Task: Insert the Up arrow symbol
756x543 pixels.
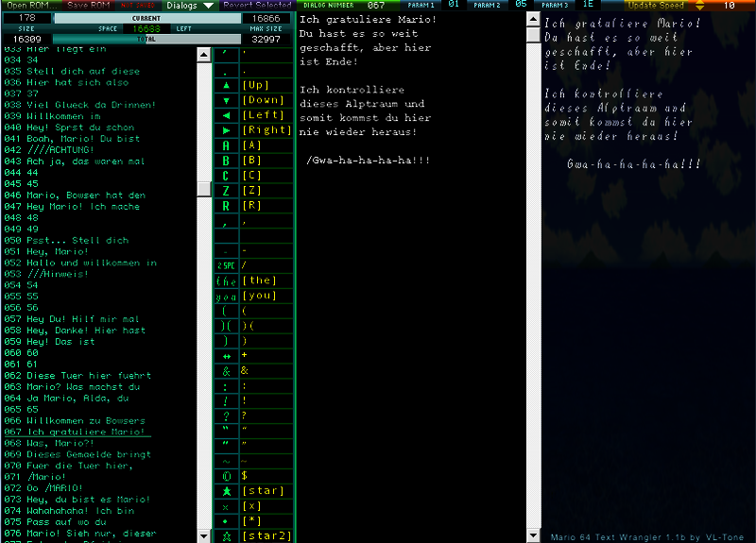Action: 226,85
